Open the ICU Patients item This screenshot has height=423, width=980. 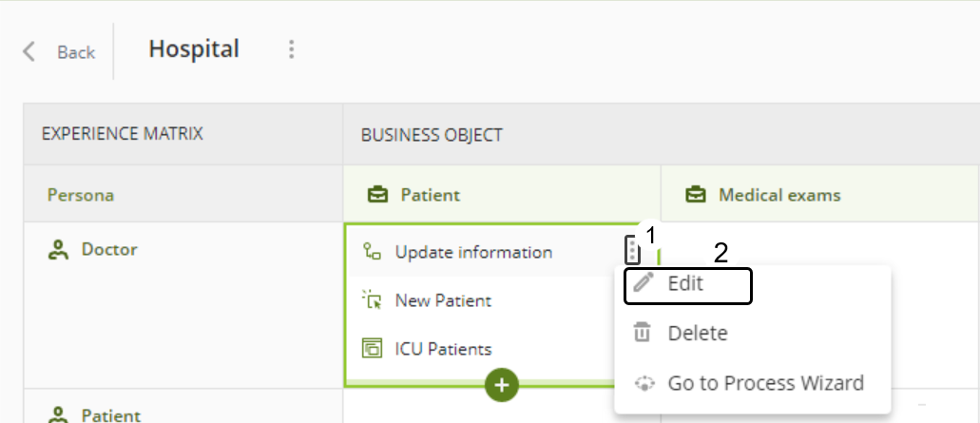[443, 349]
